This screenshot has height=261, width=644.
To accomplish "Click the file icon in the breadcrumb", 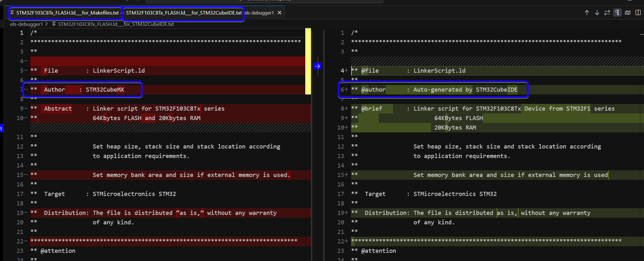I will click(x=54, y=24).
